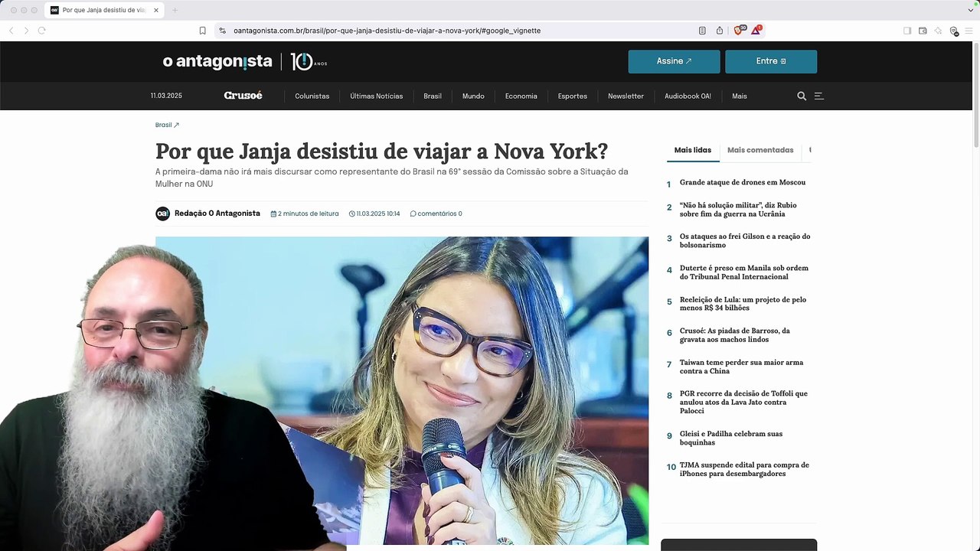The width and height of the screenshot is (980, 551).
Task: Open Últimas Notícias menu item
Action: [377, 96]
